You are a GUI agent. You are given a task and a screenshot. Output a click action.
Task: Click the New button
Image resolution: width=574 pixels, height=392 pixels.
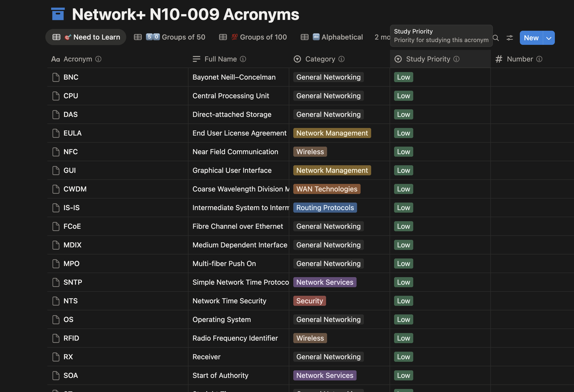(x=531, y=38)
